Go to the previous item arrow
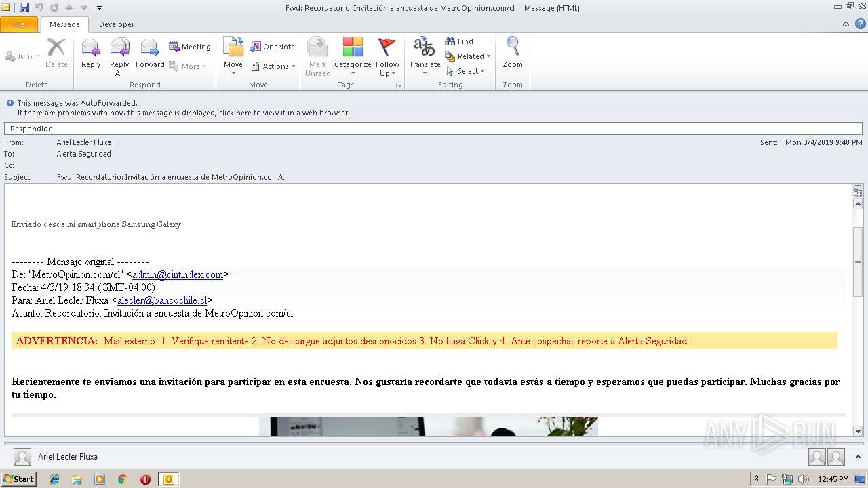The width and height of the screenshot is (868, 488). tap(69, 7)
